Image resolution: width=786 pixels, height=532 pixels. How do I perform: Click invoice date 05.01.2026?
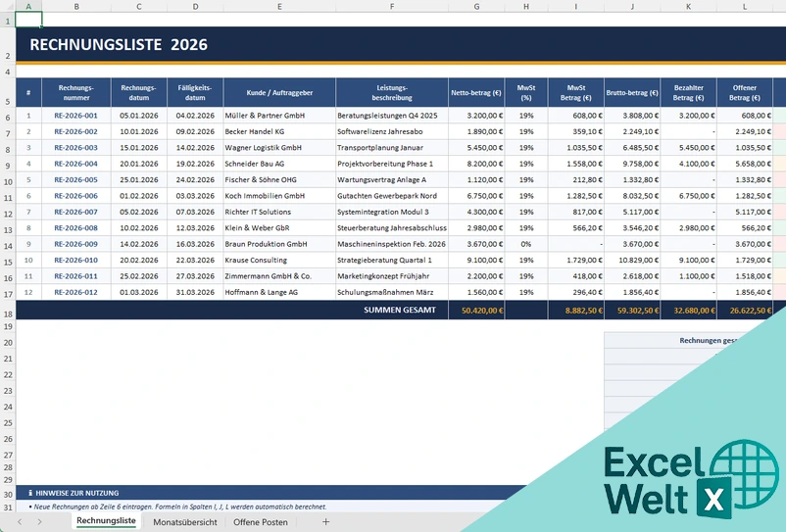point(139,116)
